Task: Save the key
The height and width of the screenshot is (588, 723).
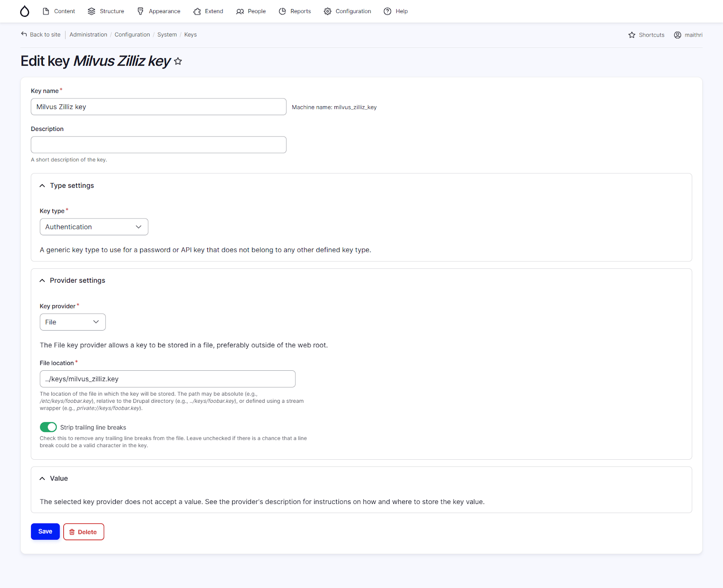Action: [x=45, y=532]
